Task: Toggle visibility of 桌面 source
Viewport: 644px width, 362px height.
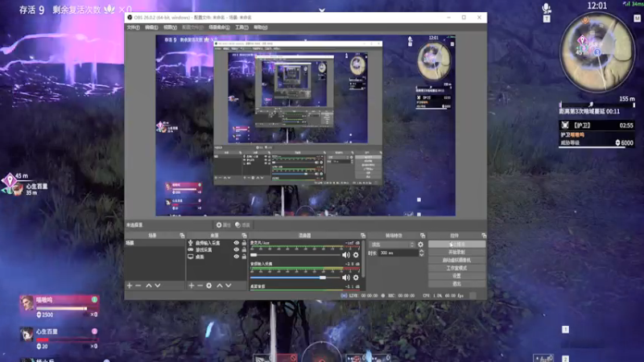Action: click(236, 257)
